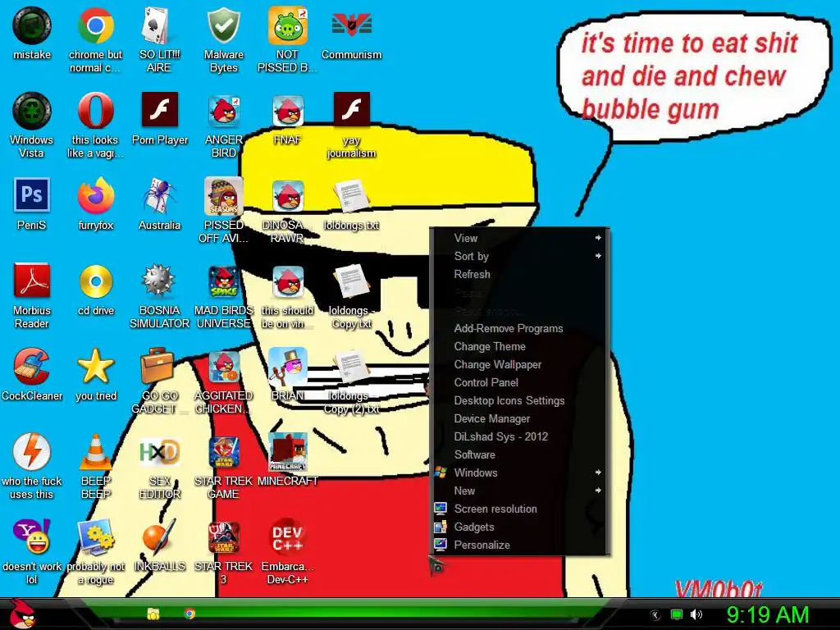Open the 'ANGER BIRD' icon

coord(223,111)
